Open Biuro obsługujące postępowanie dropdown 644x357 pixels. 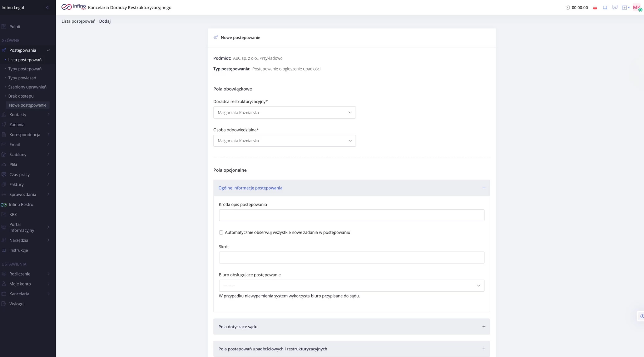coord(351,286)
